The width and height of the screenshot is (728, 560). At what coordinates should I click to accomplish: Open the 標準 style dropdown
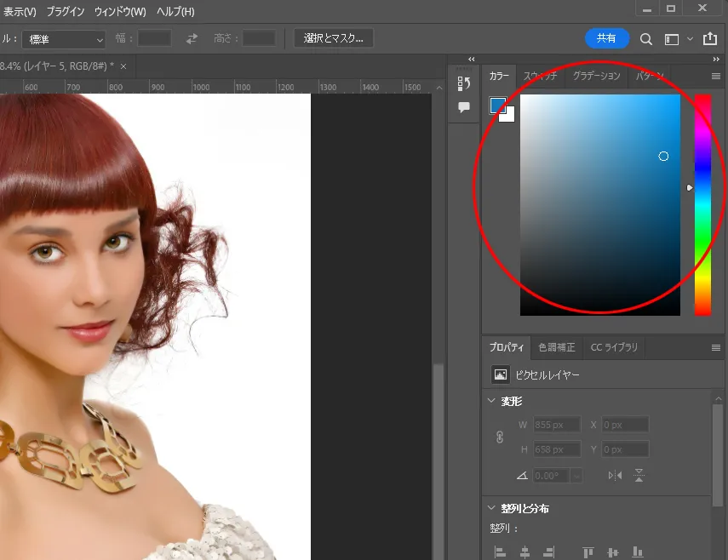coord(64,39)
